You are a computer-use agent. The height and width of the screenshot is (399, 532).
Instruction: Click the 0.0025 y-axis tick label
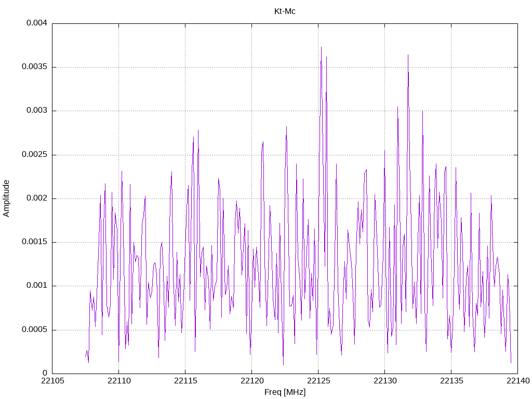point(34,155)
